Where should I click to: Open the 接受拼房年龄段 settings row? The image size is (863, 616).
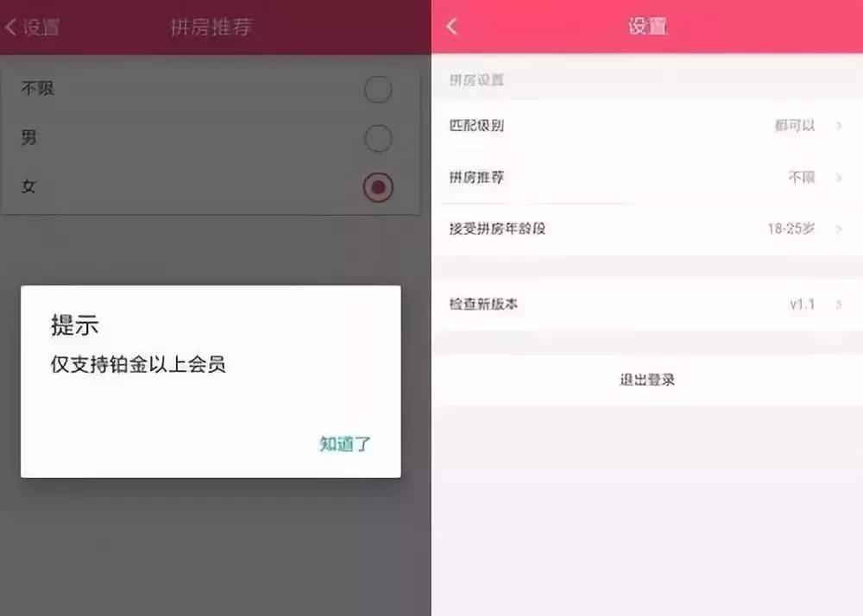click(647, 229)
